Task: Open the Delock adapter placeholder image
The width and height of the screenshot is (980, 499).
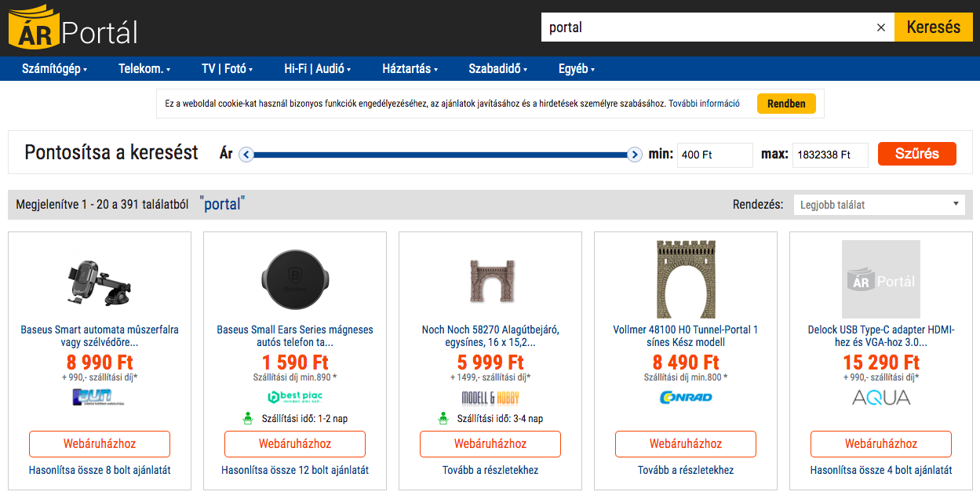Action: pyautogui.click(x=881, y=279)
